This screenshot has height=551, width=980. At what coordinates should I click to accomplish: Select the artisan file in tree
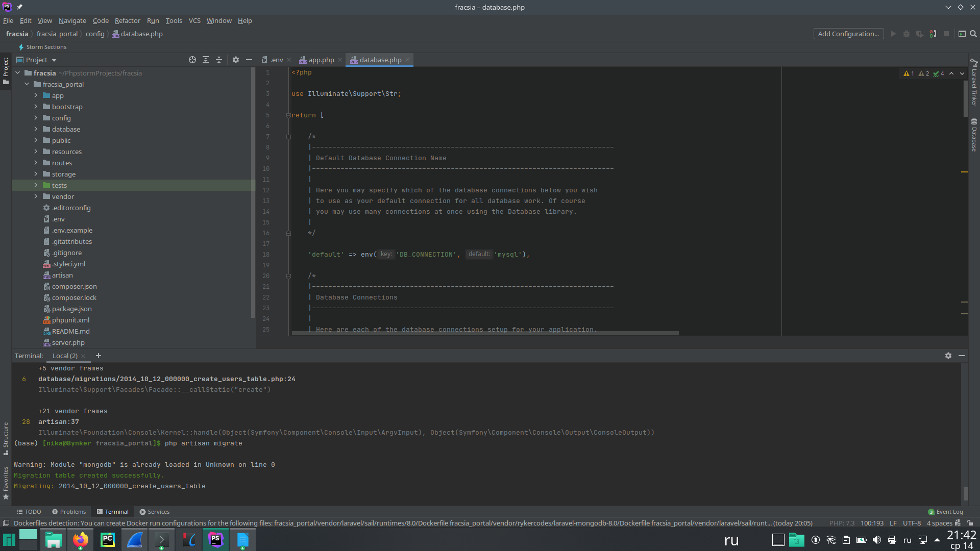click(x=62, y=275)
